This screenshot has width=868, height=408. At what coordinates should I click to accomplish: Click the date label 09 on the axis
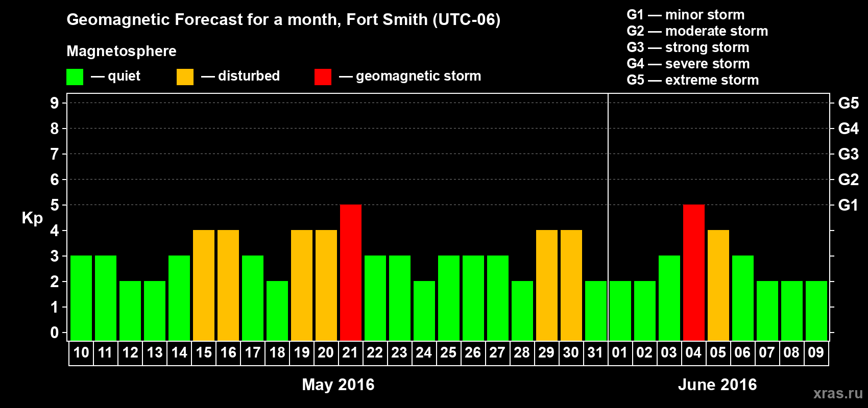[816, 353]
